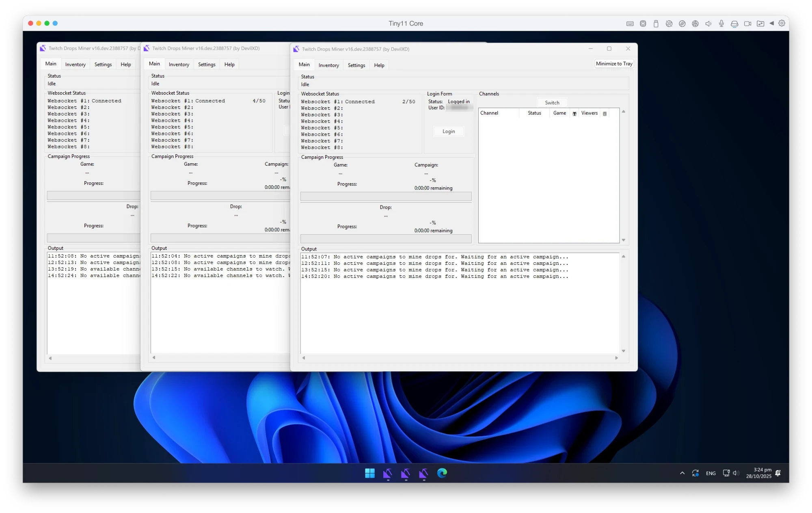Click the Drop progress bar in the front window
The height and width of the screenshot is (513, 812).
click(x=386, y=239)
